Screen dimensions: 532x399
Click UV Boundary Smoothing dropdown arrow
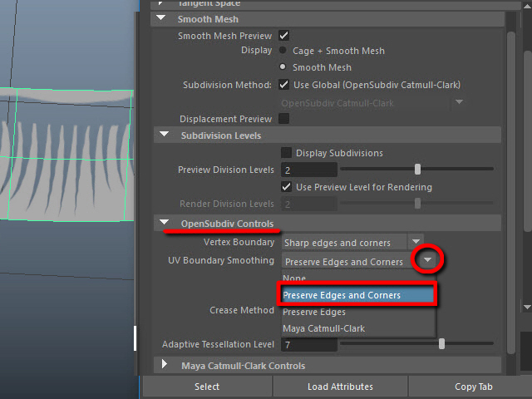point(426,261)
